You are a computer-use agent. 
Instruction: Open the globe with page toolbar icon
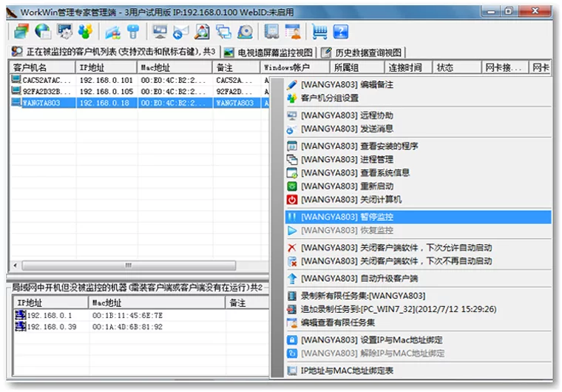(x=43, y=32)
